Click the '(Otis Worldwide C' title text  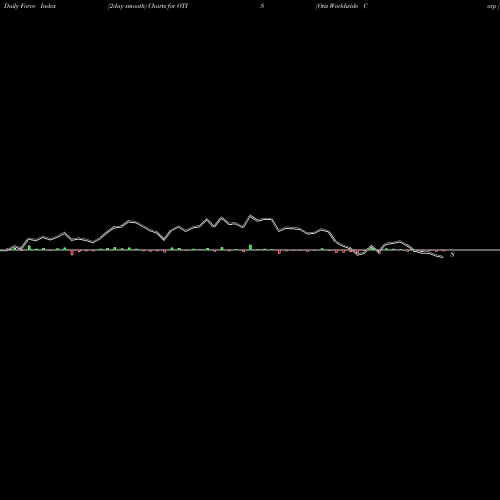coord(342,6)
